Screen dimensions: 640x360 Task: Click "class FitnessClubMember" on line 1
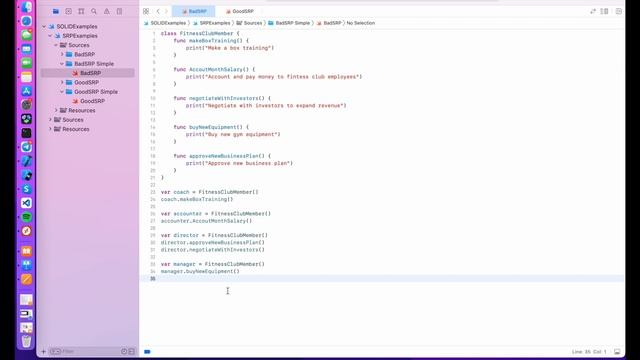click(x=197, y=33)
